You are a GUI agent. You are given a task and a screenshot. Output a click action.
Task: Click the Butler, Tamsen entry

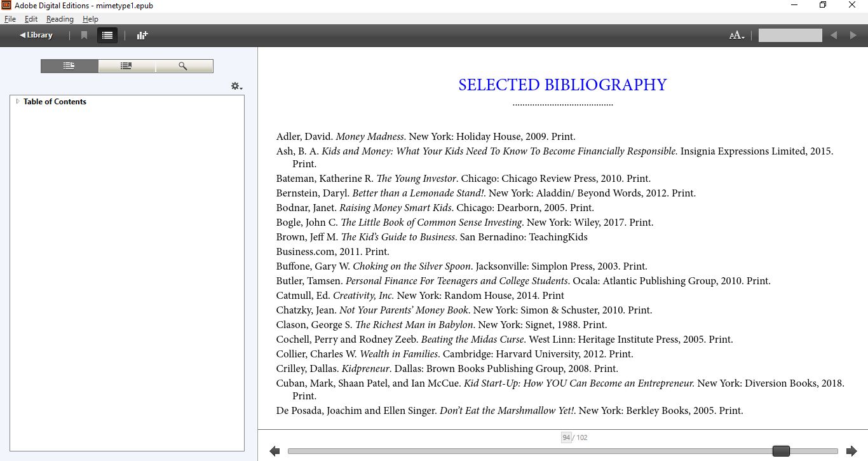pos(523,281)
